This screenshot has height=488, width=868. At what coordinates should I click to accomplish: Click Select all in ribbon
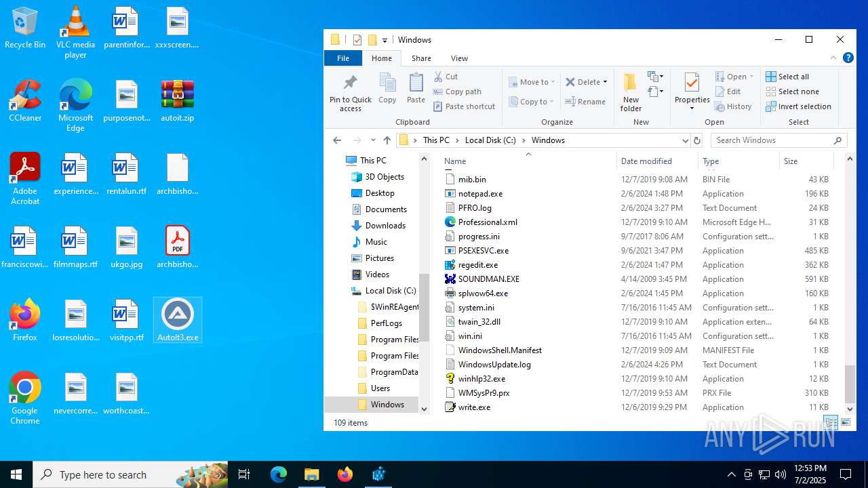(x=787, y=77)
